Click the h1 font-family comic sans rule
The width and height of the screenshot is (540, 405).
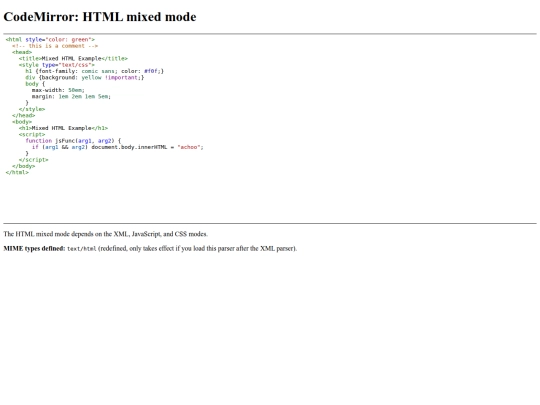[94, 71]
